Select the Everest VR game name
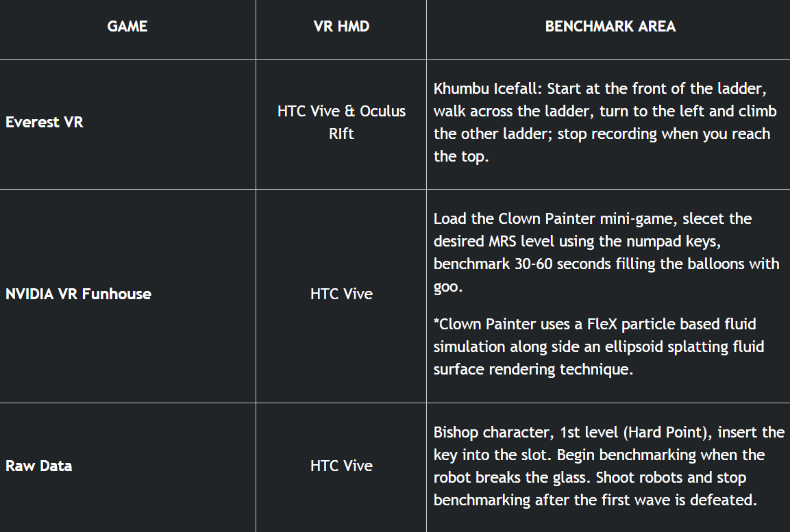 (x=45, y=123)
